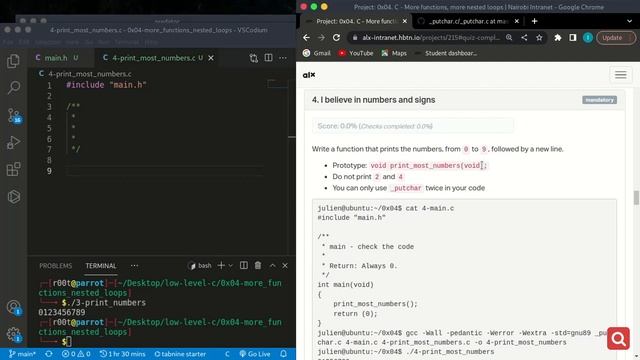Open the Accounts menu in activity bar

[13, 307]
